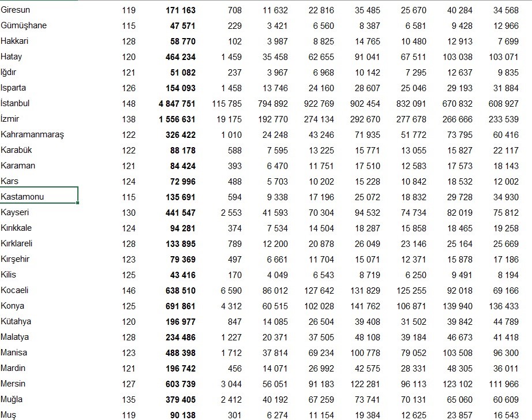
Task: Click the Mersin value 111 966
Action: pos(503,384)
